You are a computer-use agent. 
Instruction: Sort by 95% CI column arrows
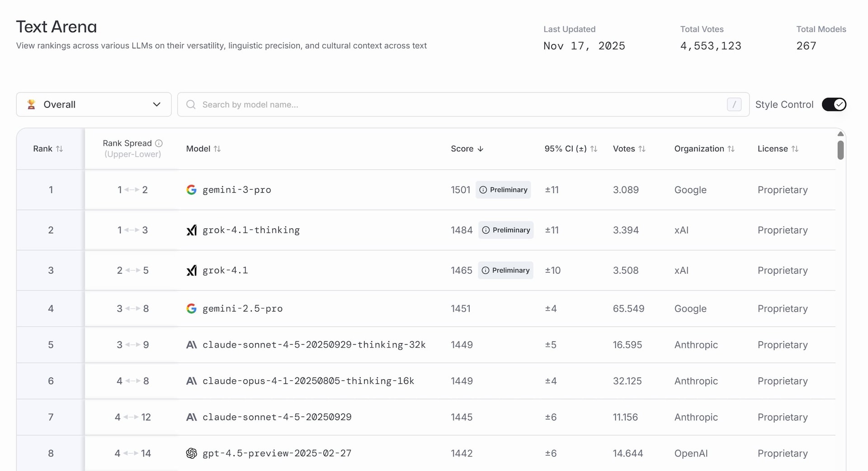click(x=594, y=149)
